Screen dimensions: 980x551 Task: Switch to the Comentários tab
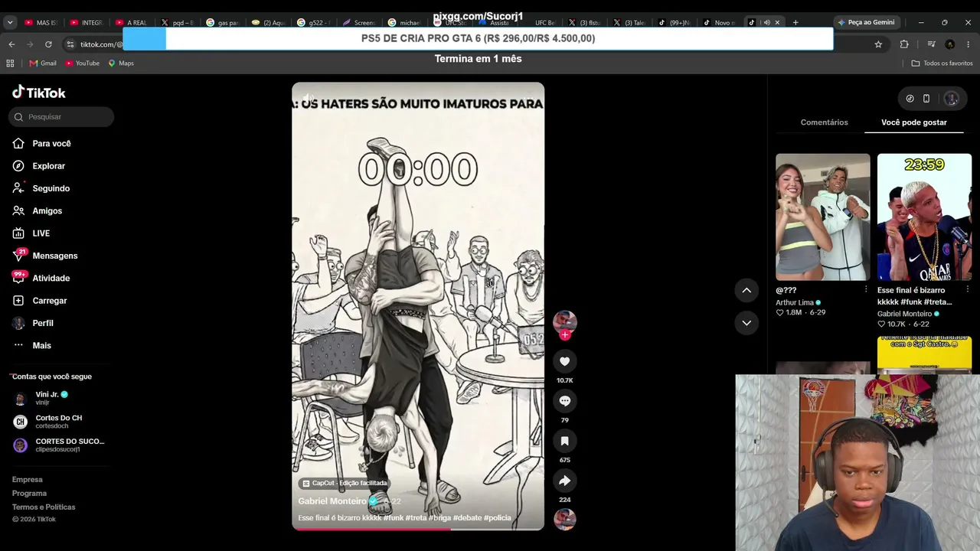[x=824, y=122]
